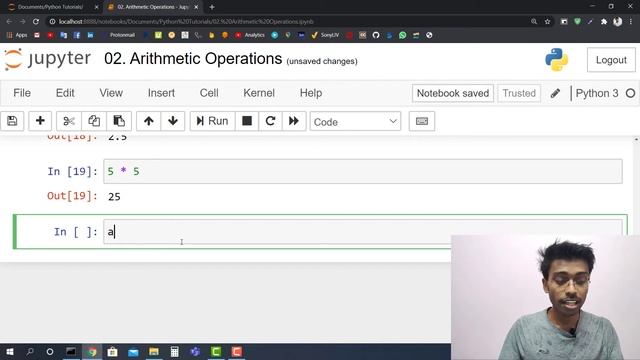Click the Out[19] result 25
This screenshot has height=360, width=640.
(114, 197)
